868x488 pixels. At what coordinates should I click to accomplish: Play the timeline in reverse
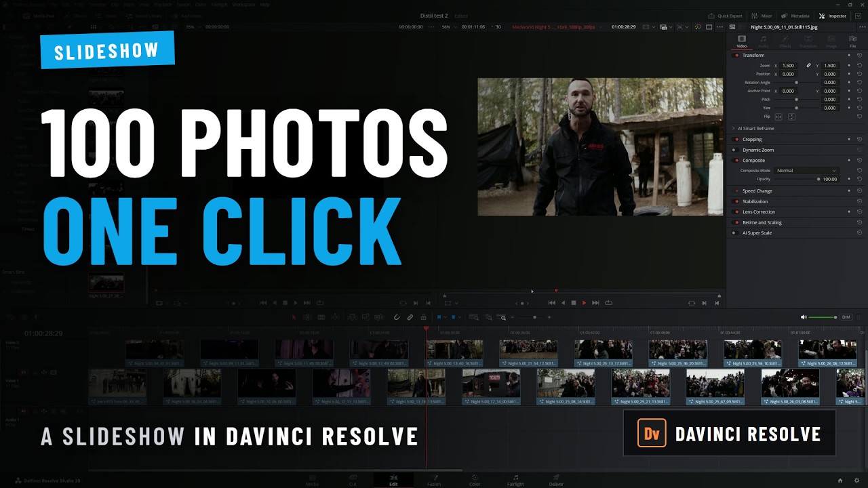pyautogui.click(x=562, y=303)
